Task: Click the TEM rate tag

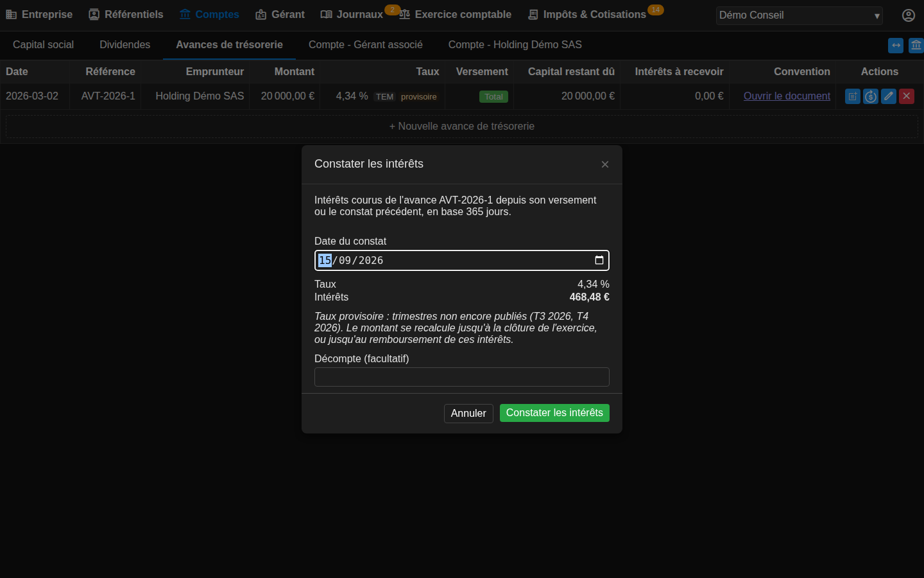Action: point(384,97)
